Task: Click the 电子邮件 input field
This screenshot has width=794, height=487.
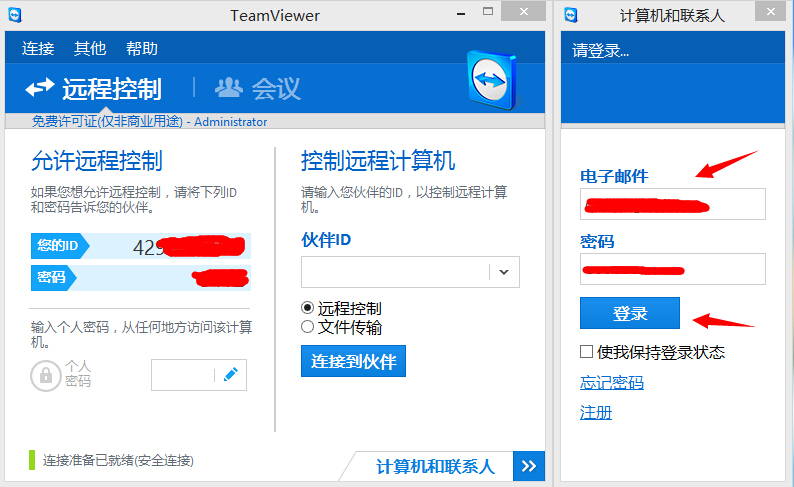Action: click(x=672, y=204)
